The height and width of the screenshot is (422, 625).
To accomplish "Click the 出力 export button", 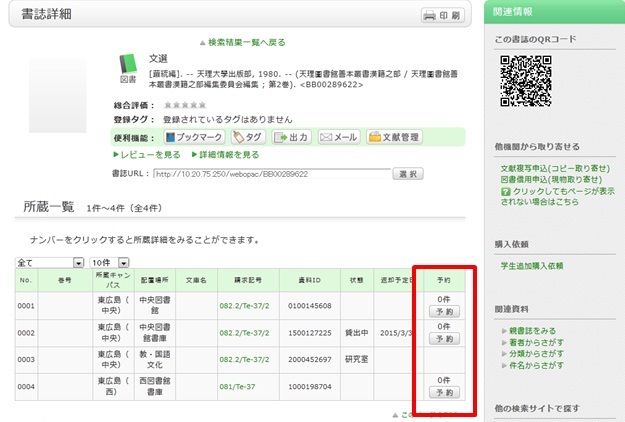I will point(291,137).
